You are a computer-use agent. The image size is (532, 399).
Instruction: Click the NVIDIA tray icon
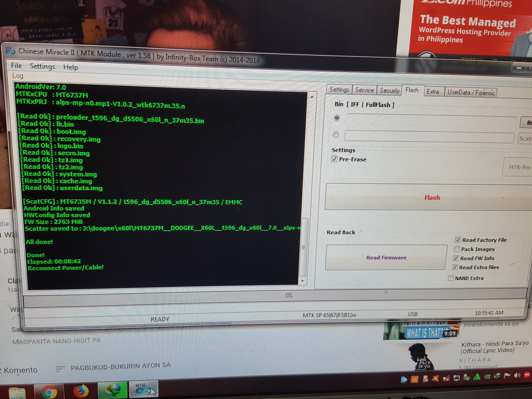point(487,376)
